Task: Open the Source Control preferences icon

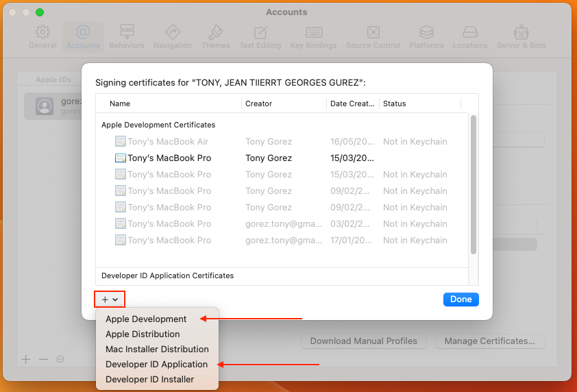Action: [373, 32]
